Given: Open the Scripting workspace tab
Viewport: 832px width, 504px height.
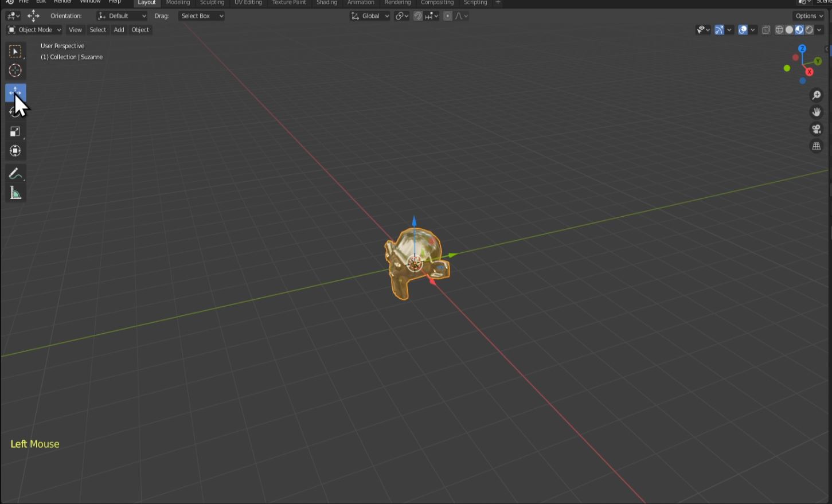Looking at the screenshot, I should (475, 3).
